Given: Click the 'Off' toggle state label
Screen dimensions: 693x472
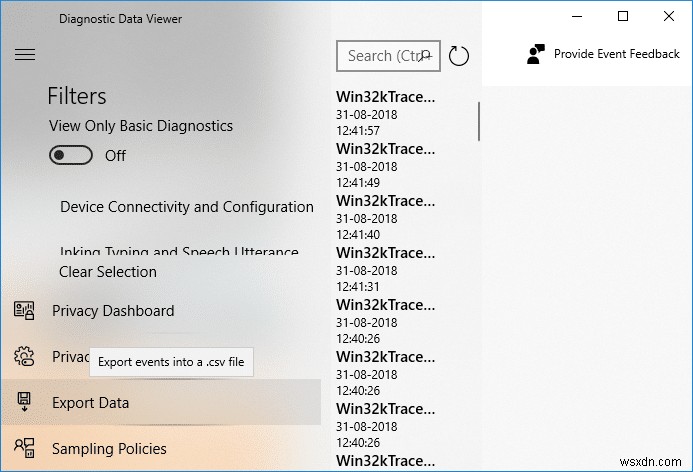Looking at the screenshot, I should pyautogui.click(x=115, y=156).
